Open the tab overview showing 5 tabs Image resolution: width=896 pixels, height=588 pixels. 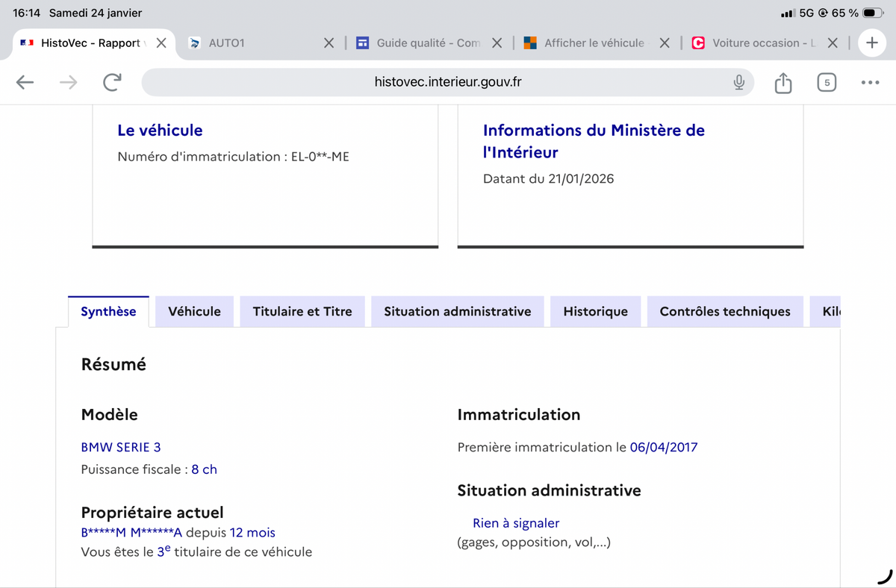[826, 82]
